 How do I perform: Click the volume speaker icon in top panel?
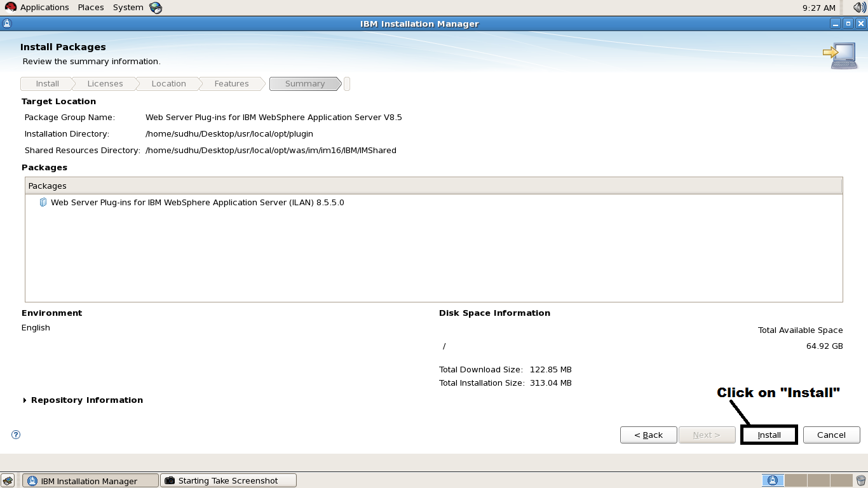(859, 7)
